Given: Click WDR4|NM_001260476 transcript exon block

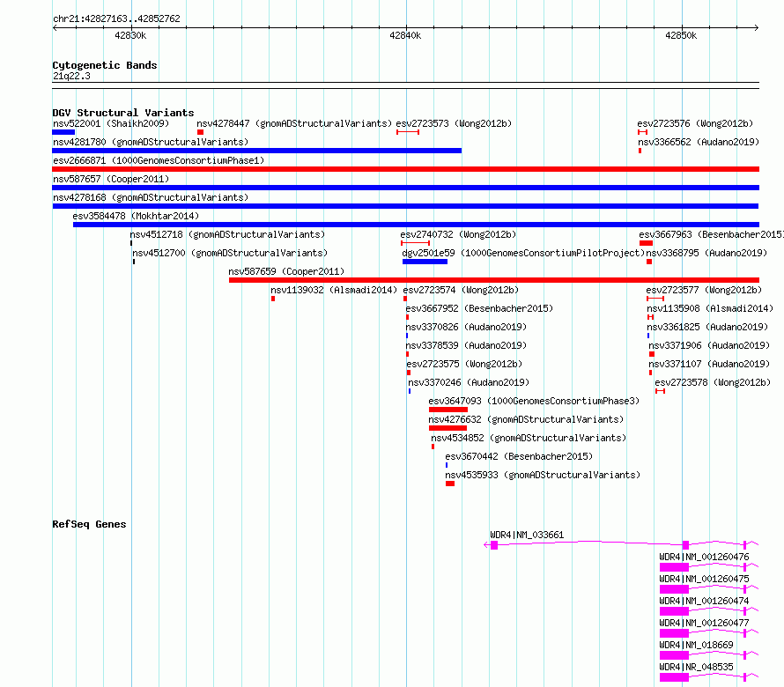Looking at the screenshot, I should tap(674, 567).
